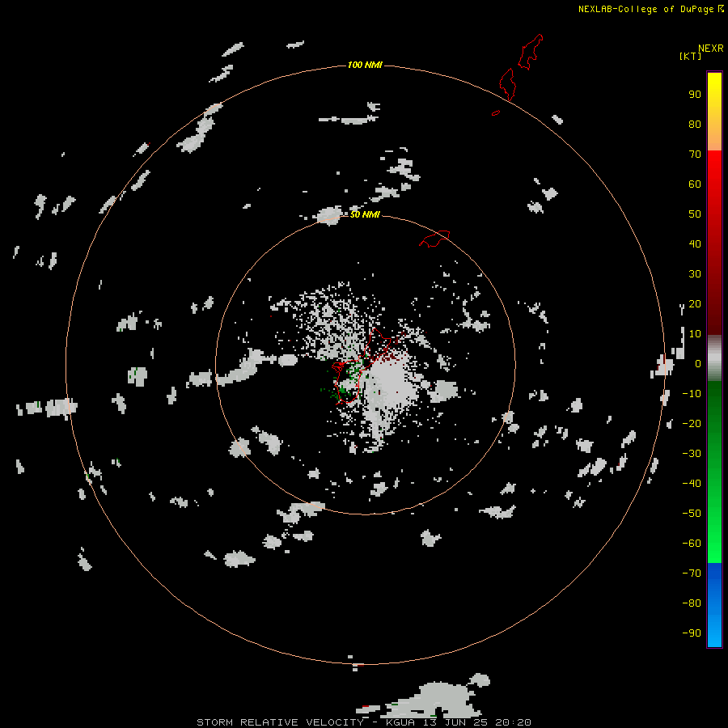
Task: Click the positive 50 scale value
Action: pyautogui.click(x=695, y=214)
